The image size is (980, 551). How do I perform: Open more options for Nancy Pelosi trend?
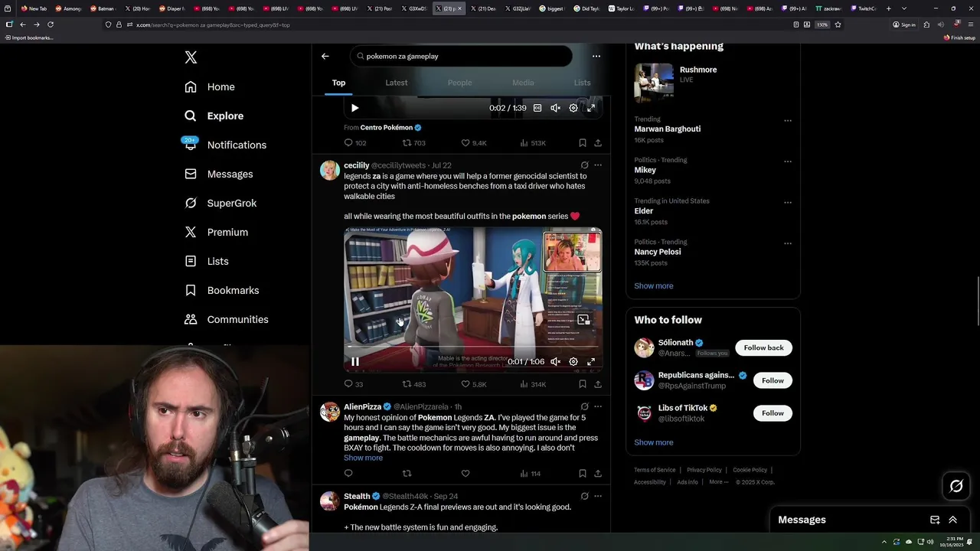pyautogui.click(x=788, y=243)
